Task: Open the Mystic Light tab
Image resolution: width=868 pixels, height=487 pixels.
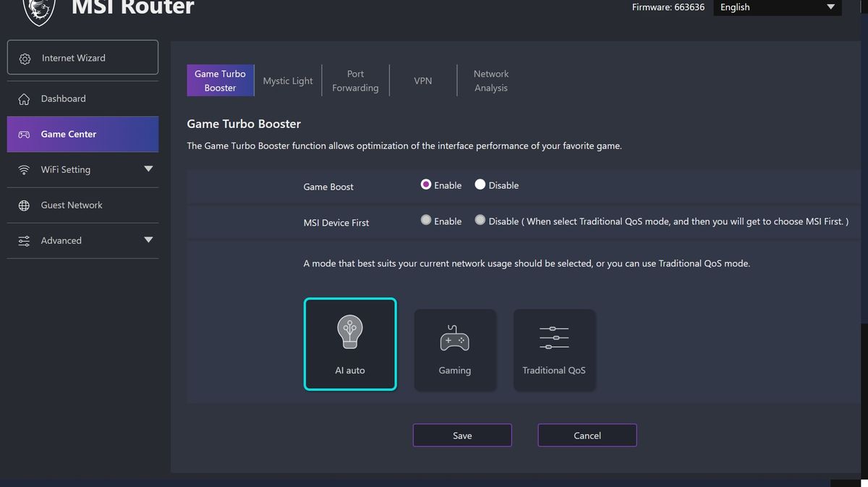Action: (288, 81)
